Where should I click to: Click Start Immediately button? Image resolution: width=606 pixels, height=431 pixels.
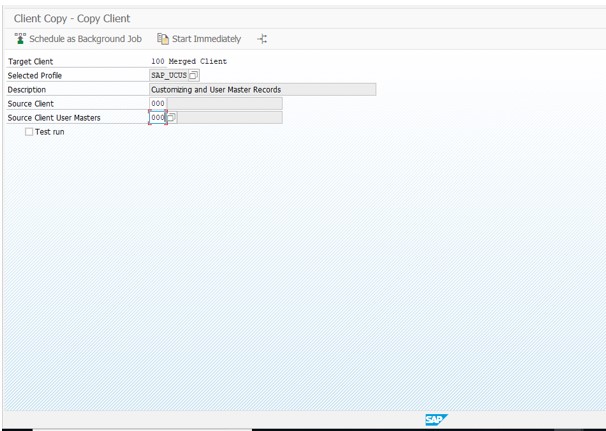tap(199, 39)
